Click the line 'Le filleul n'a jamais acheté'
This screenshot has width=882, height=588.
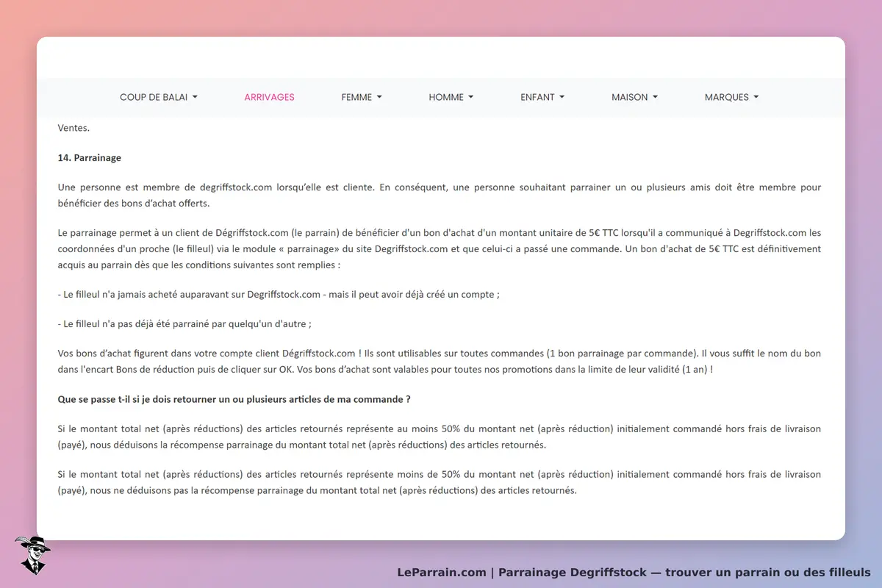click(279, 294)
